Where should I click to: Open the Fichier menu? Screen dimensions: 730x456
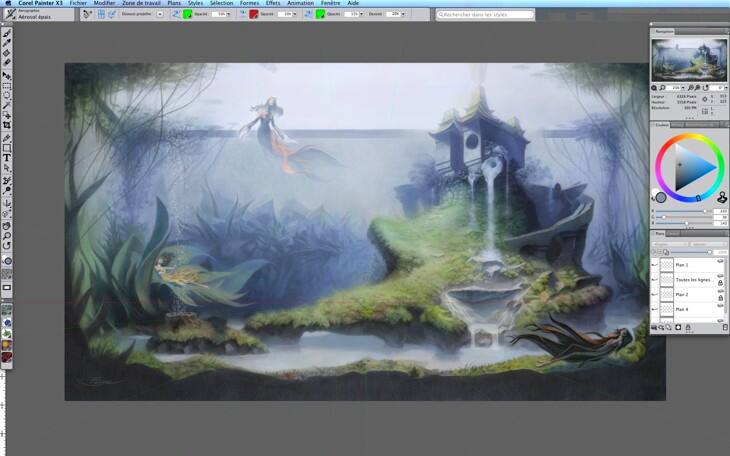(77, 3)
